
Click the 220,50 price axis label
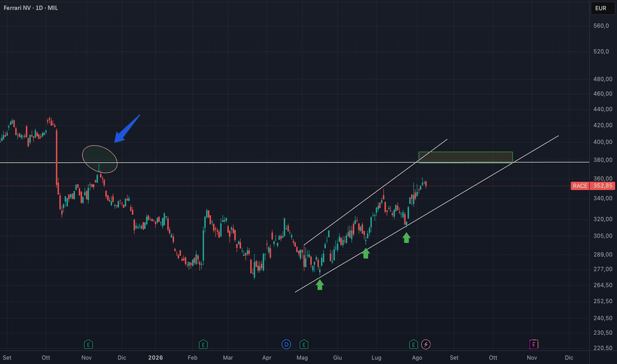(603, 348)
